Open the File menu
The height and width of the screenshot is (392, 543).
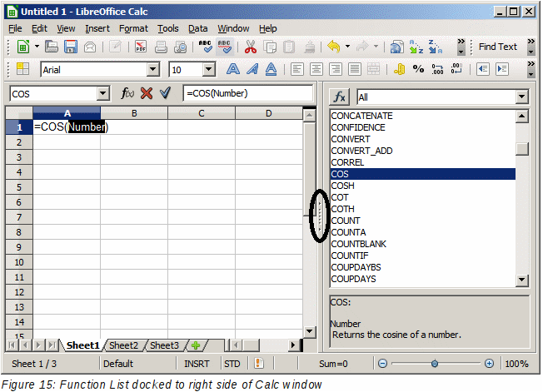pos(15,28)
